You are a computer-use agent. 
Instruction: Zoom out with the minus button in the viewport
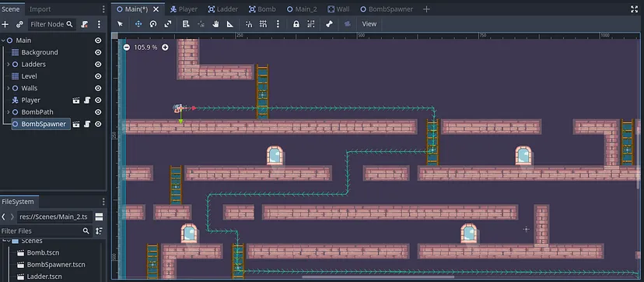coord(127,48)
